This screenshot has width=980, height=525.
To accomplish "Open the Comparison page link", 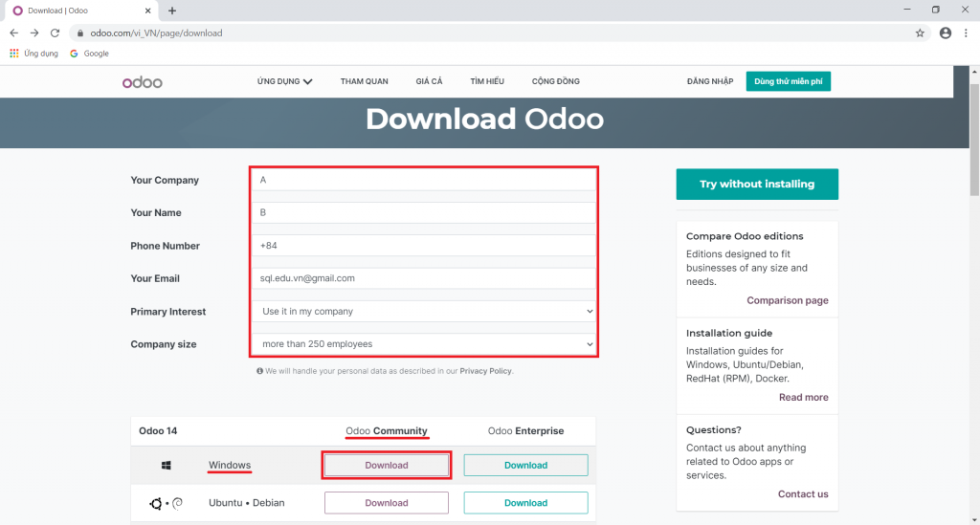I will click(x=788, y=300).
